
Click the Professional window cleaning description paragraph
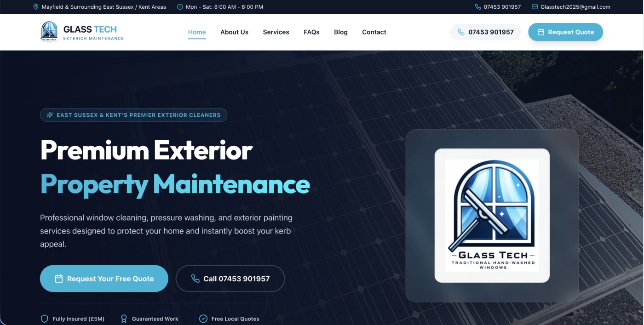click(x=166, y=231)
